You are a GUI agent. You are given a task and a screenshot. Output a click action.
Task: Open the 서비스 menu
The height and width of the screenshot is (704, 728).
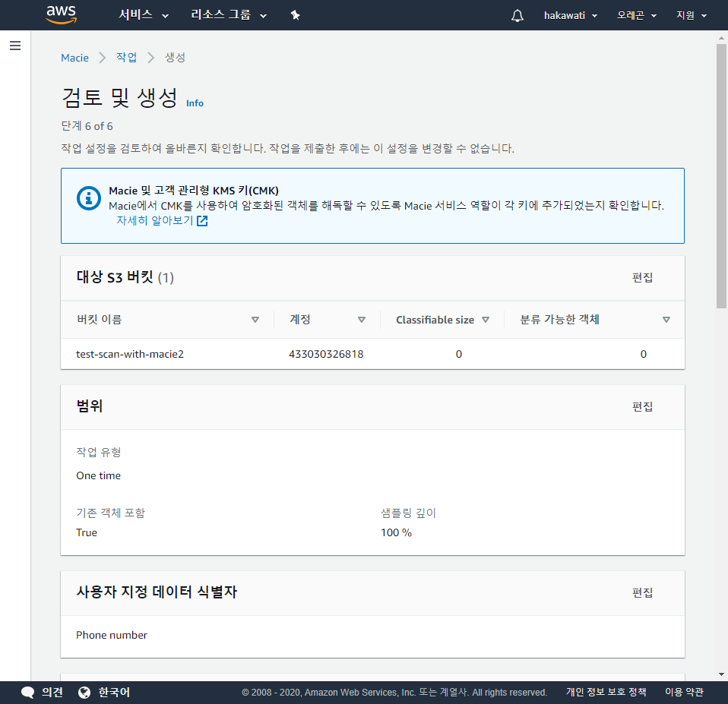point(144,15)
